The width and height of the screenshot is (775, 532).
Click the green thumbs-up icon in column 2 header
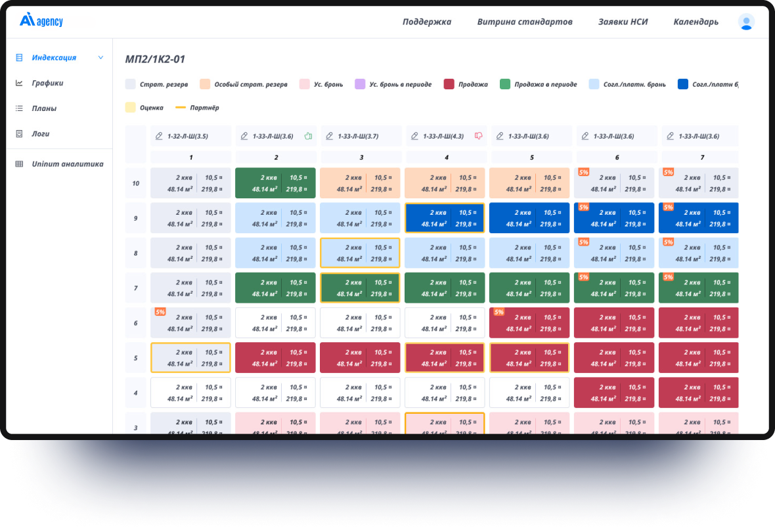(x=307, y=136)
